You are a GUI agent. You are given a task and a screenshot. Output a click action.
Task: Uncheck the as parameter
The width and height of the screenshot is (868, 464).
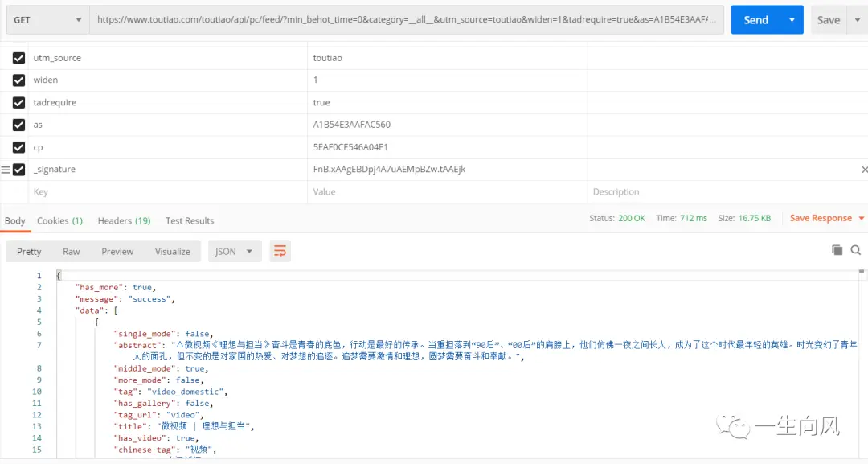[x=18, y=125]
